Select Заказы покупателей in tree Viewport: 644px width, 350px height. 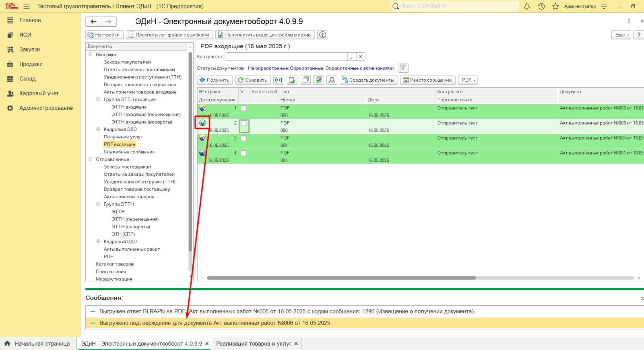(x=127, y=62)
